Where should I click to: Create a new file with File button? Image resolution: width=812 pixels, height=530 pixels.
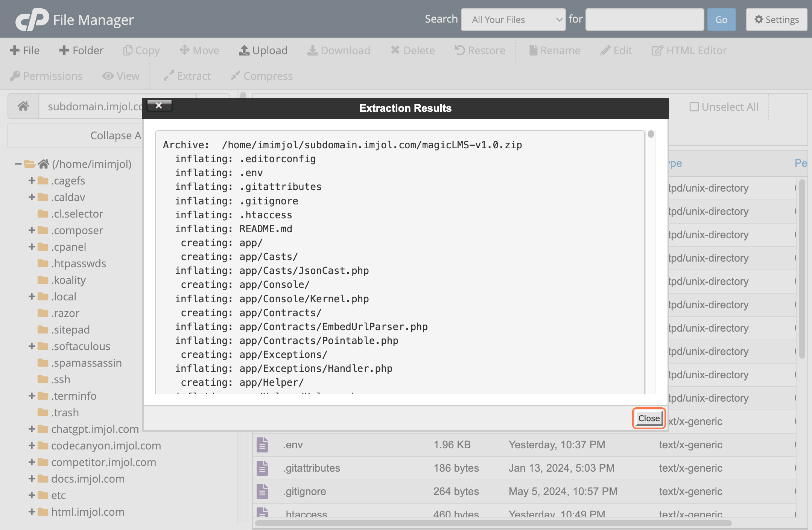point(25,50)
